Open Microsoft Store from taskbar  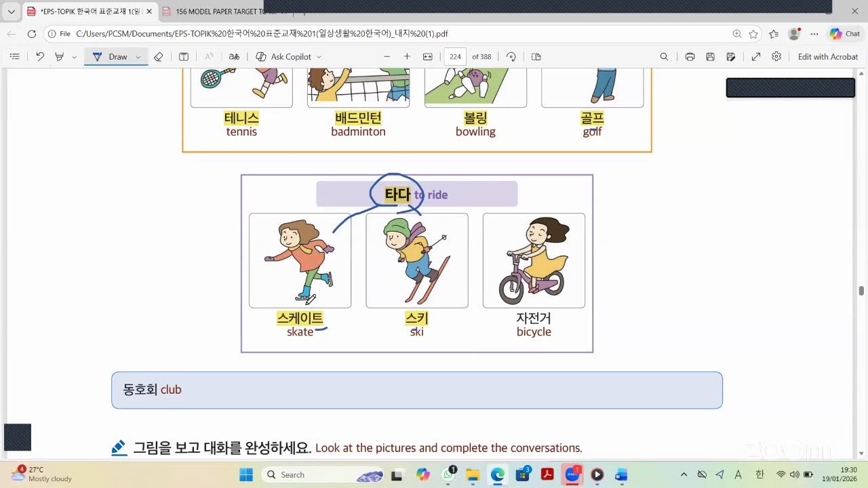523,474
